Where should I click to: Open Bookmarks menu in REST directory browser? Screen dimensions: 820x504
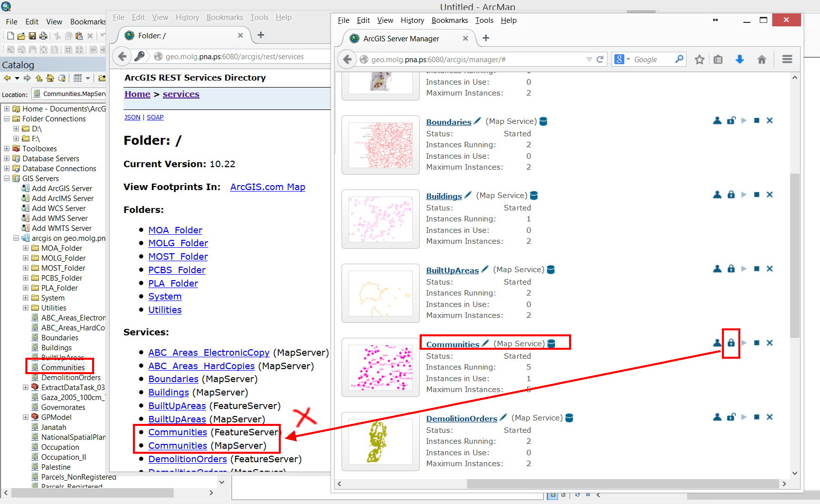(x=225, y=17)
